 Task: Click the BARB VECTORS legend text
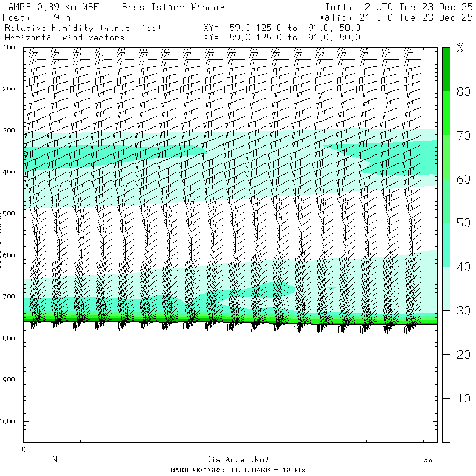point(237,470)
